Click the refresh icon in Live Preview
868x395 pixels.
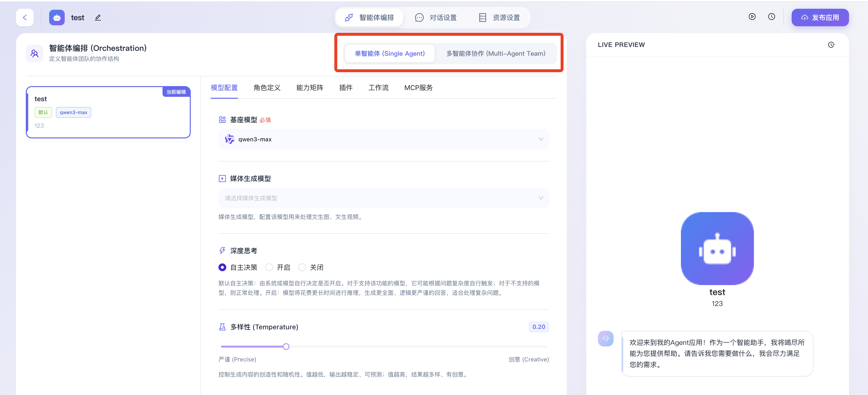(831, 45)
